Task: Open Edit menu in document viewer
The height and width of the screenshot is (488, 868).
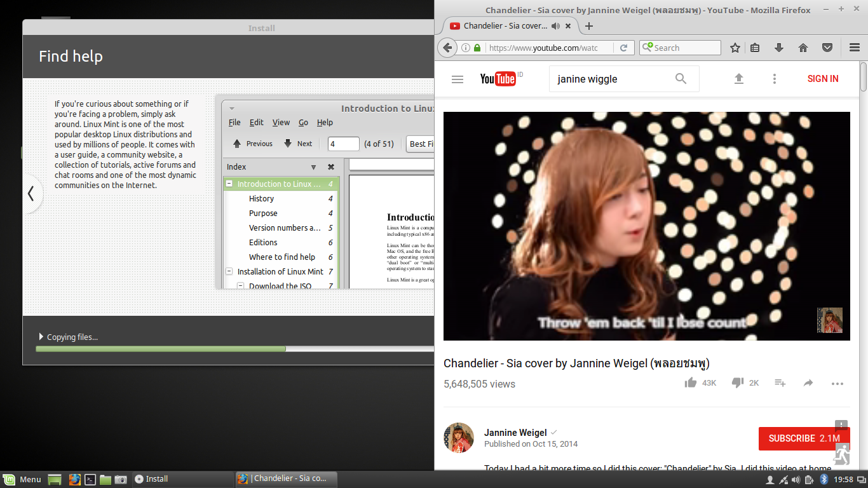Action: [257, 123]
